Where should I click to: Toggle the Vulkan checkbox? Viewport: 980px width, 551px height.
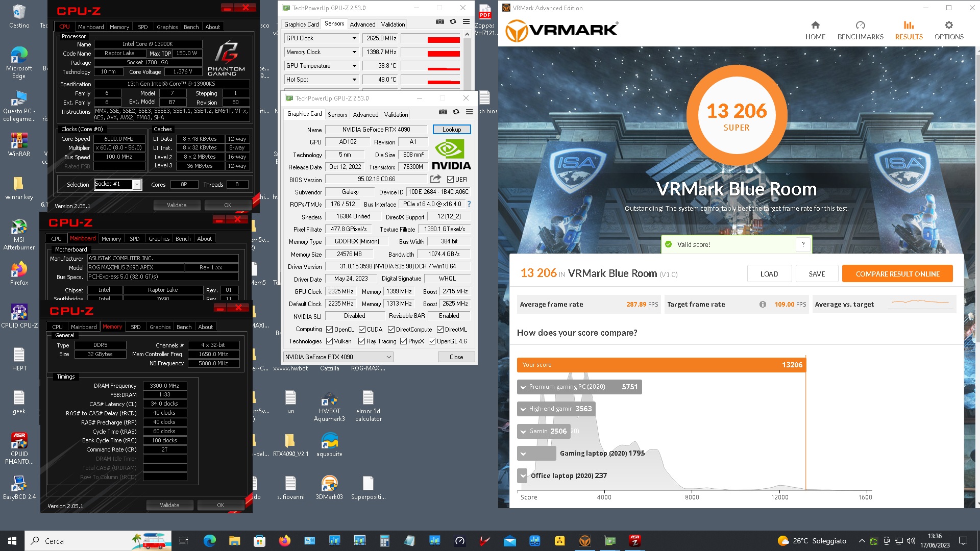coord(329,341)
